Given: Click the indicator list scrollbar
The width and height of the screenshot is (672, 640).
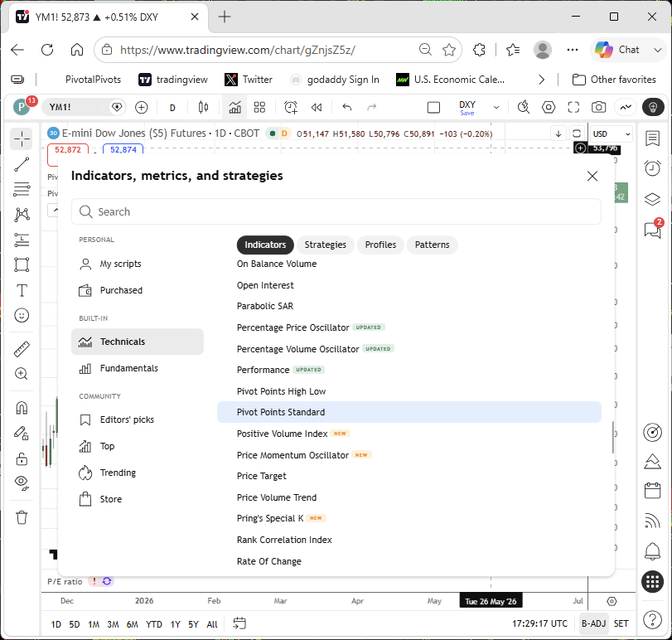Looking at the screenshot, I should tap(613, 437).
